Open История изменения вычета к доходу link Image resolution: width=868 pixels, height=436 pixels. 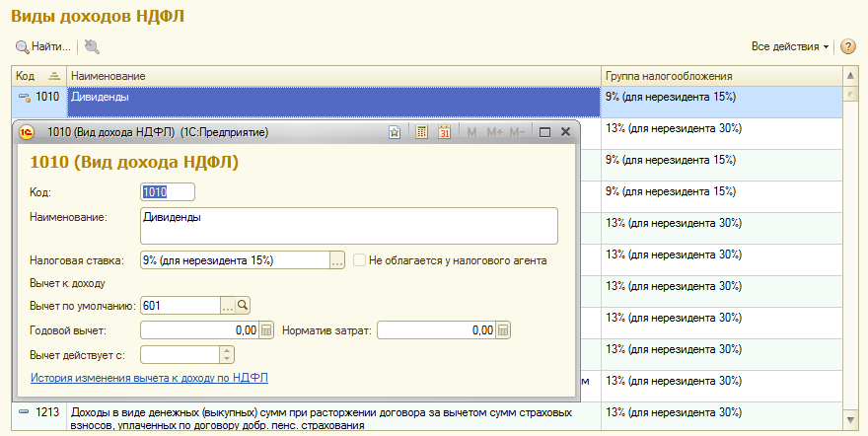[x=150, y=378]
